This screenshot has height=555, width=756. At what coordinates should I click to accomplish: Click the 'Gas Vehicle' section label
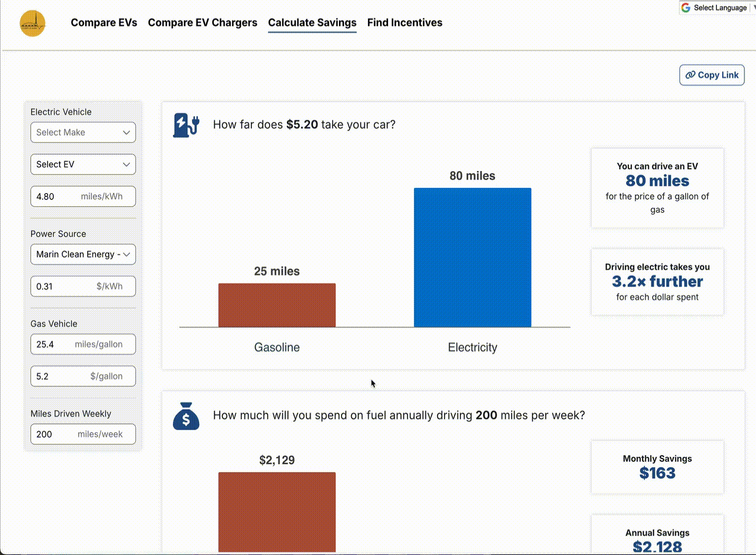54,324
